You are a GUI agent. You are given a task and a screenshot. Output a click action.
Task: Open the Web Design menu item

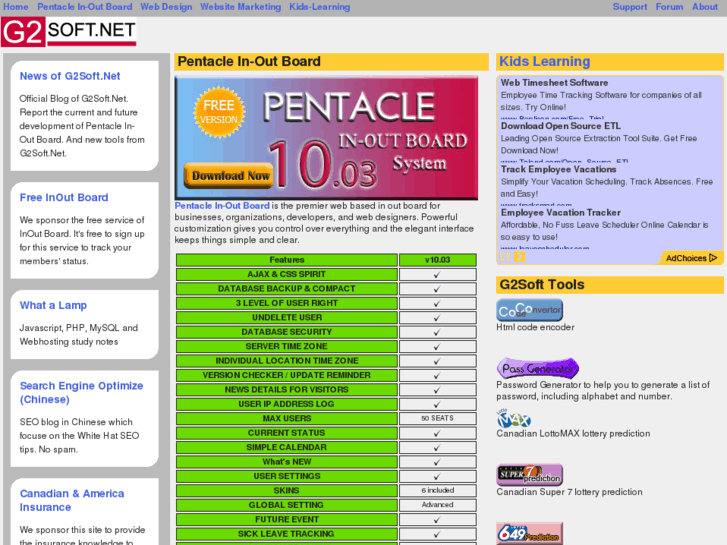(166, 6)
